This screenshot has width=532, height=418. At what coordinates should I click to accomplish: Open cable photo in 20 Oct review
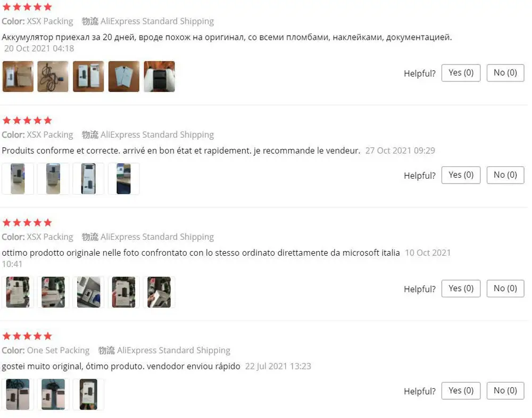click(53, 77)
